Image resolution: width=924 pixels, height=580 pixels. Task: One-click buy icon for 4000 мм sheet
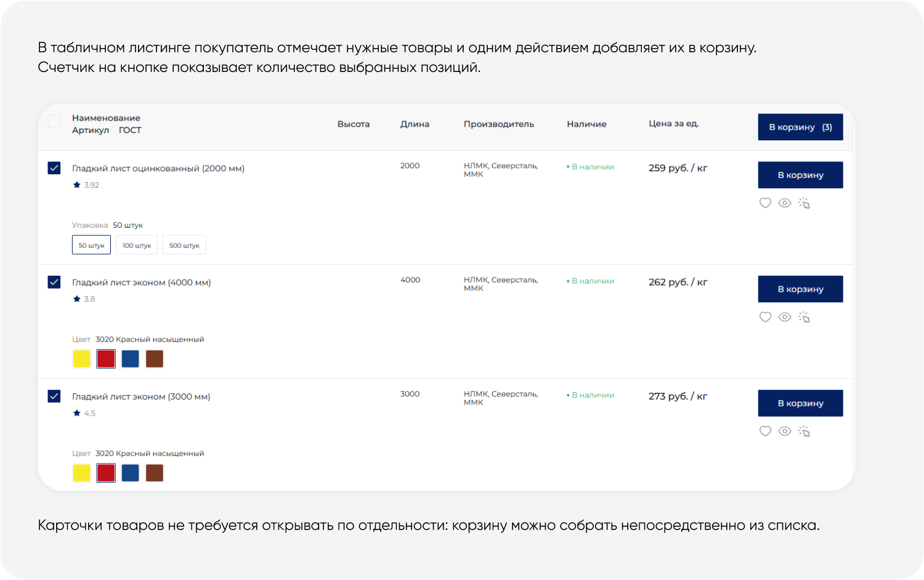(x=804, y=317)
